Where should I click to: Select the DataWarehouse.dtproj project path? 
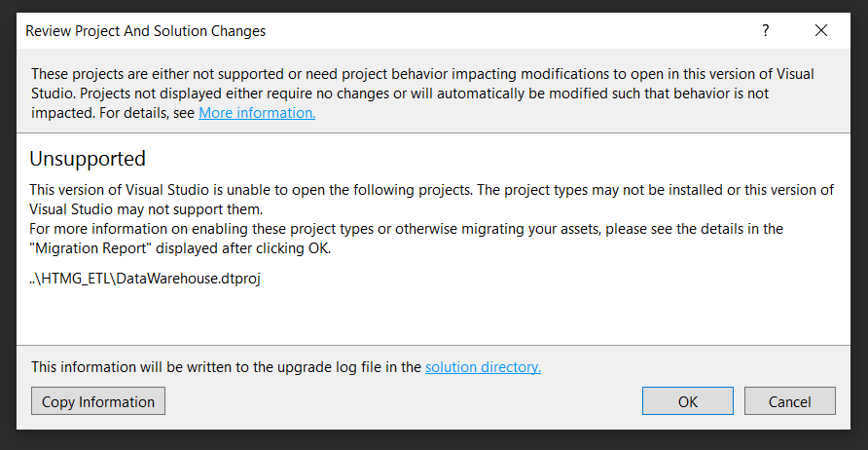coord(145,279)
